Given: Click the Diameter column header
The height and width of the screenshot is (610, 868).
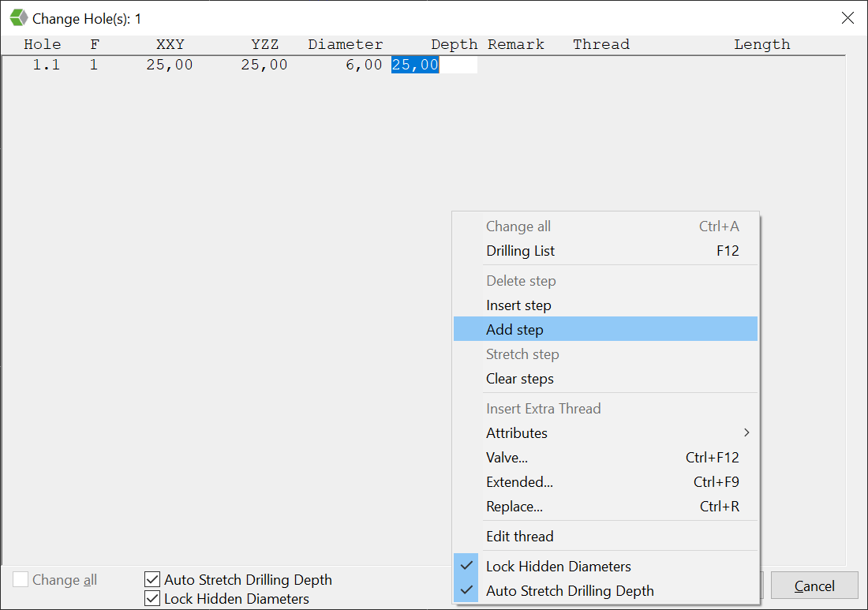Looking at the screenshot, I should [346, 44].
